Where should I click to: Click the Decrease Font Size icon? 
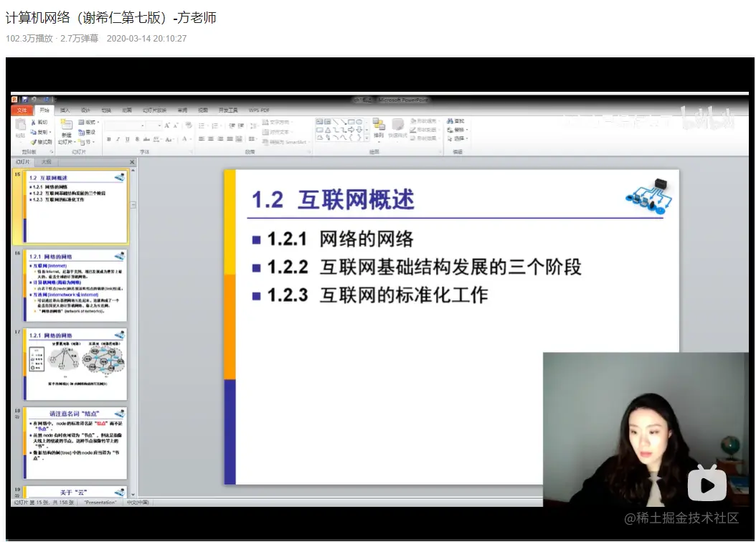(176, 125)
